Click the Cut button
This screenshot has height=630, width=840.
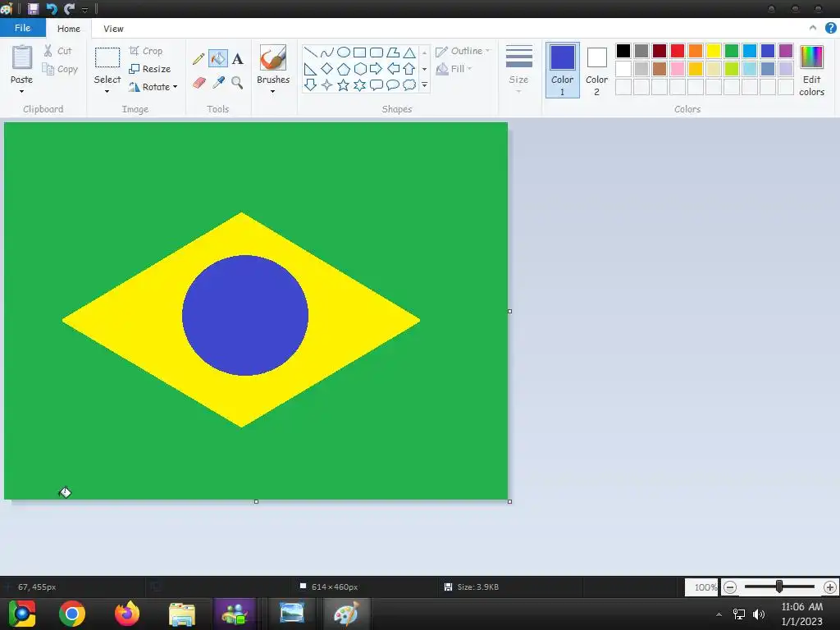(x=57, y=51)
